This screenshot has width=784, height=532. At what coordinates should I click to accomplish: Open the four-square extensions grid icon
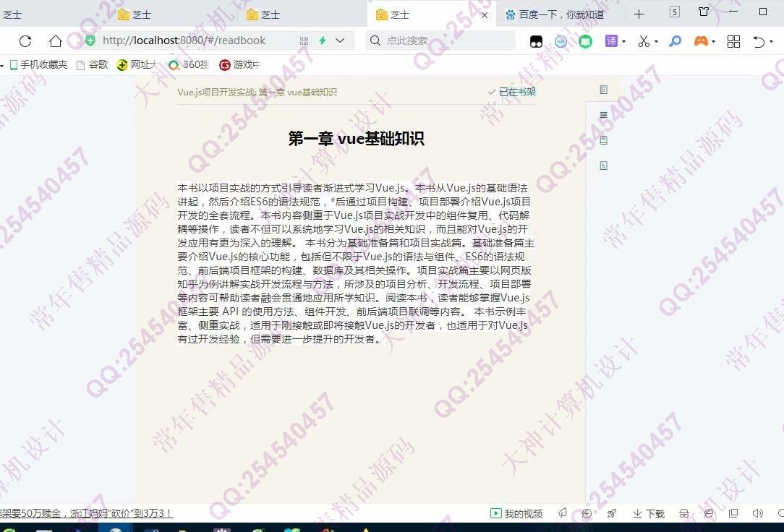[x=733, y=41]
